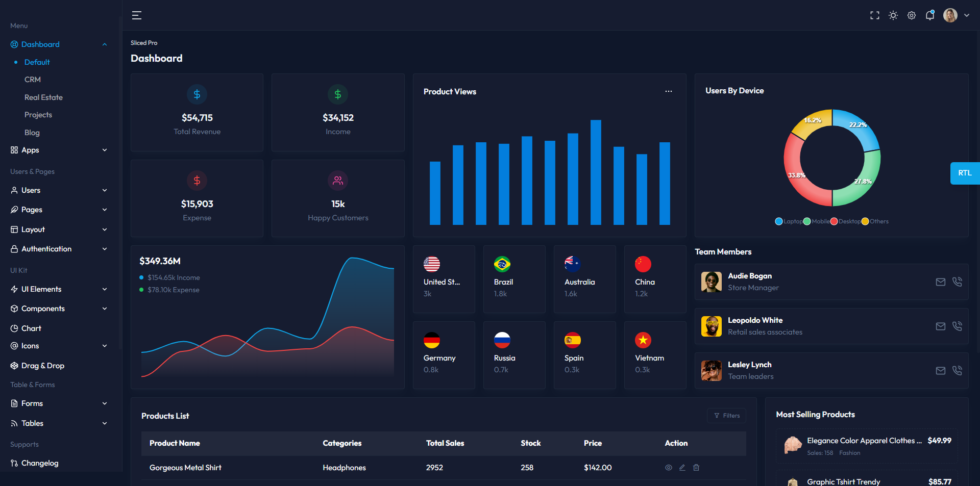The height and width of the screenshot is (486, 980).
Task: Delete Gorgeous Metal Shirt with trash icon
Action: 696,468
